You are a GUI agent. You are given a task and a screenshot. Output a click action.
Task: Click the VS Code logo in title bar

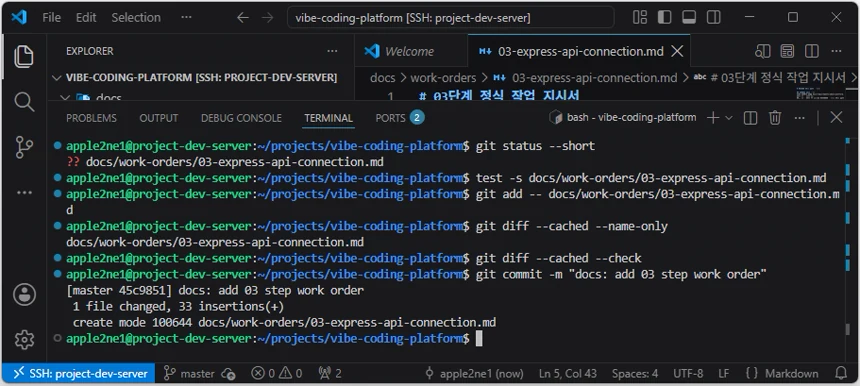point(19,18)
